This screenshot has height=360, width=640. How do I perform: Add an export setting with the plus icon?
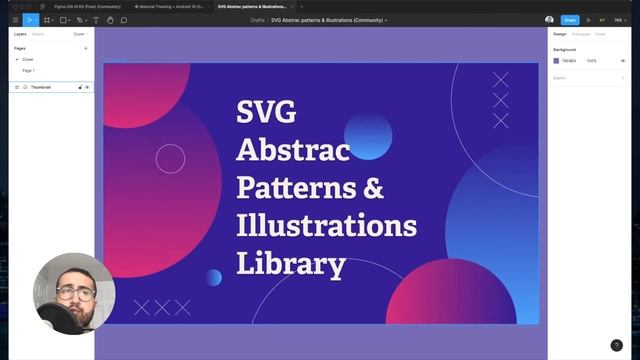pyautogui.click(x=623, y=78)
